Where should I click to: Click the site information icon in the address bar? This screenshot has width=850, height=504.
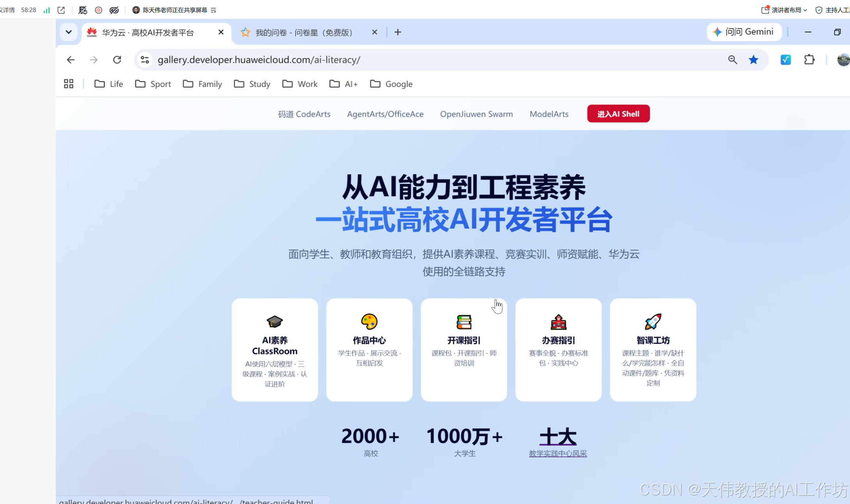point(145,60)
